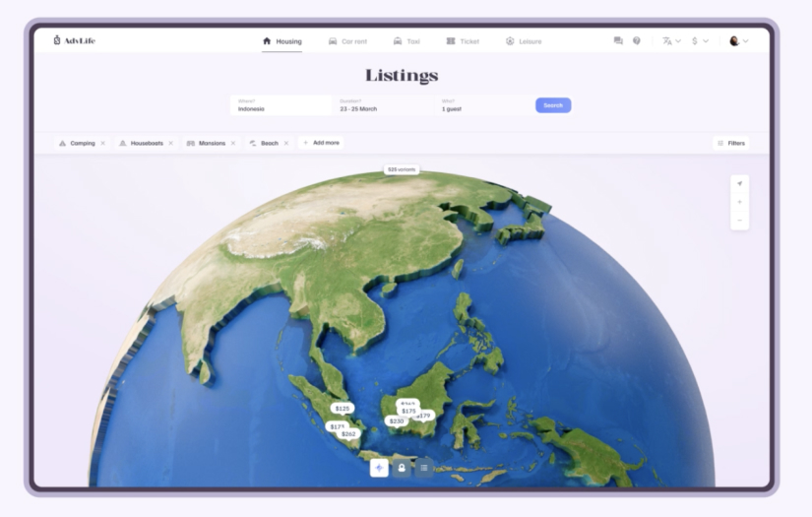This screenshot has width=812, height=517.
Task: Select the $230 price marker
Action: coord(397,421)
